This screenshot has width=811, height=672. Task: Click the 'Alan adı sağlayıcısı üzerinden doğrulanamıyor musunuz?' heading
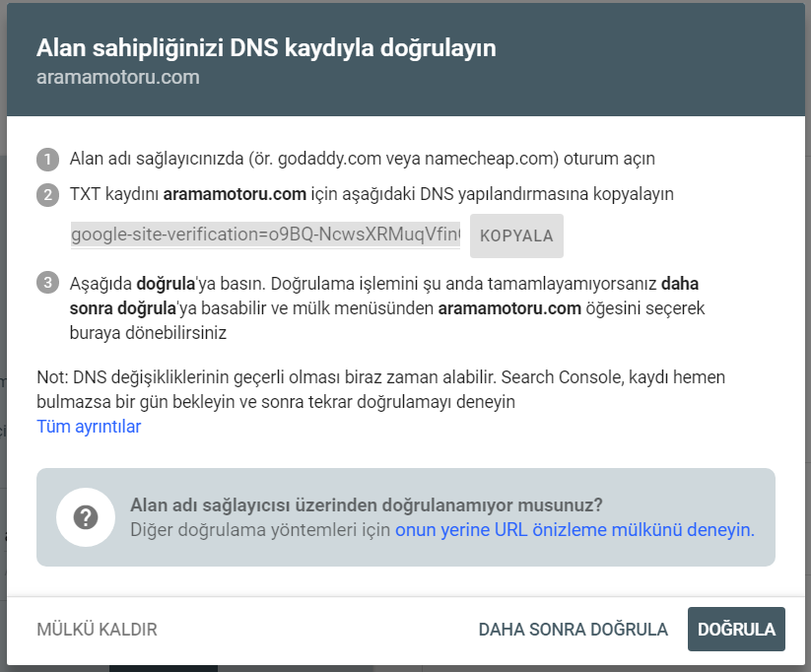(x=367, y=504)
